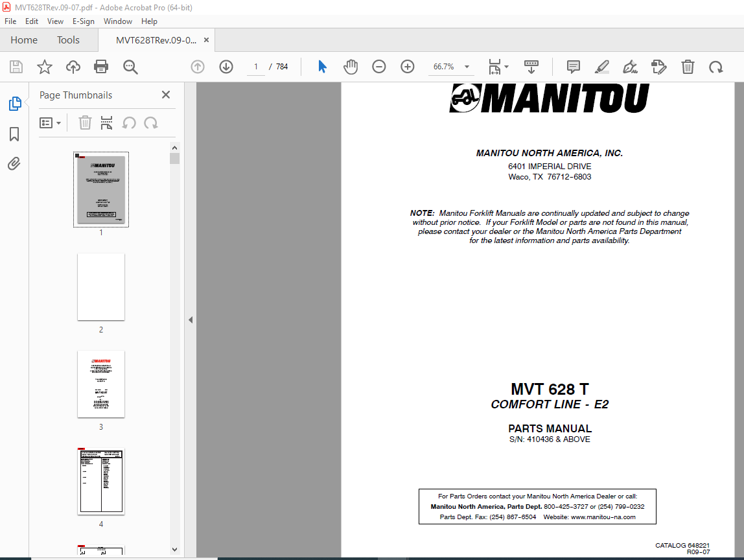Click the MVT 628 T title text
This screenshot has width=744, height=560.
tap(550, 389)
